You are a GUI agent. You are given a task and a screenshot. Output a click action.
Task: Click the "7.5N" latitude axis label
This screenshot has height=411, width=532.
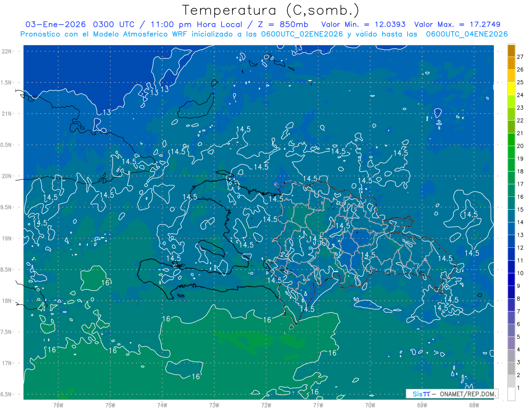pos(7,332)
